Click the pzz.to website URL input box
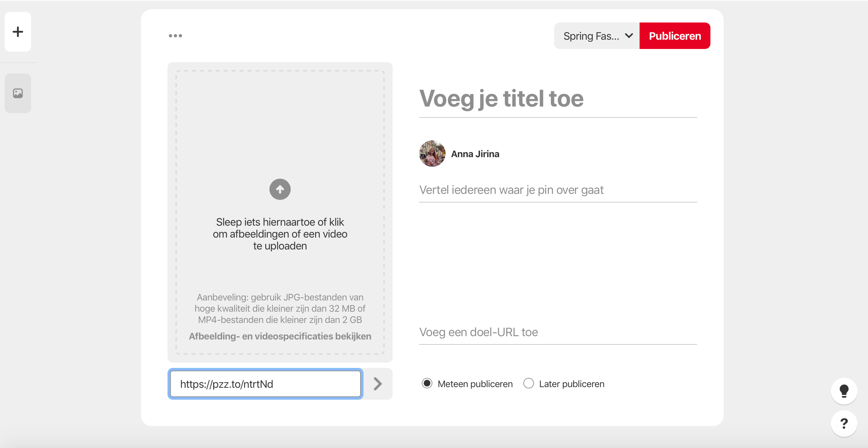Image resolution: width=868 pixels, height=448 pixels. click(265, 384)
